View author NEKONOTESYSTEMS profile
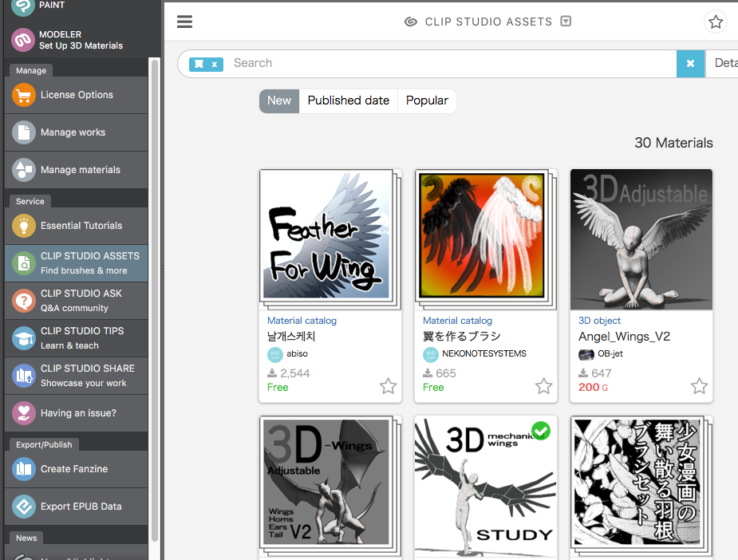The height and width of the screenshot is (560, 738). 483,353
